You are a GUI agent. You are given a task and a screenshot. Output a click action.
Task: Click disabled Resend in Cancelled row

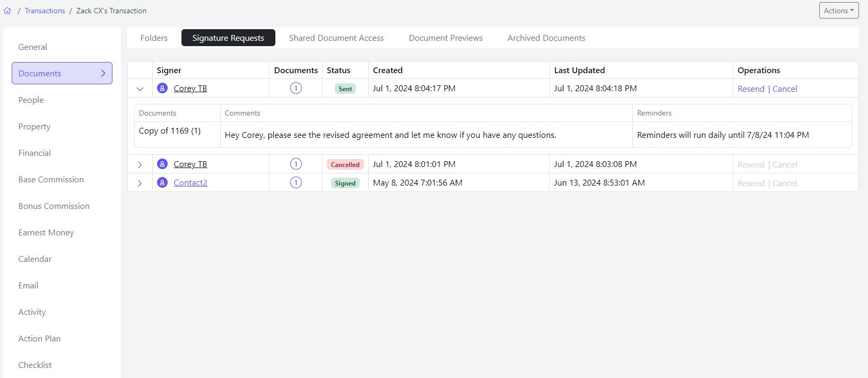pos(751,165)
